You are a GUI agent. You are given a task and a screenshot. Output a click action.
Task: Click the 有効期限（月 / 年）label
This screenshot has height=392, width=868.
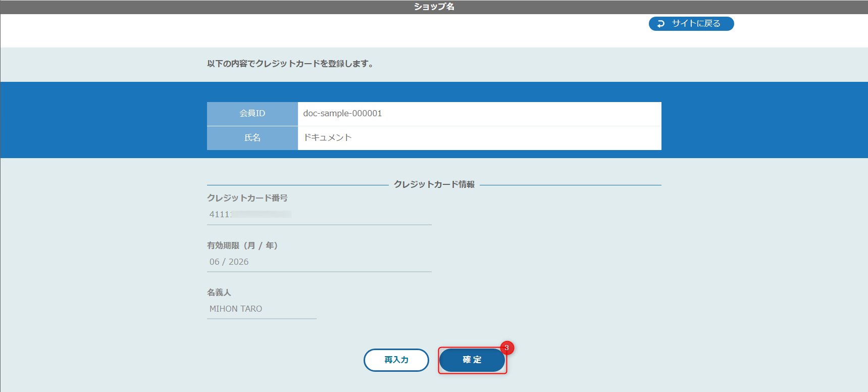[x=242, y=246]
